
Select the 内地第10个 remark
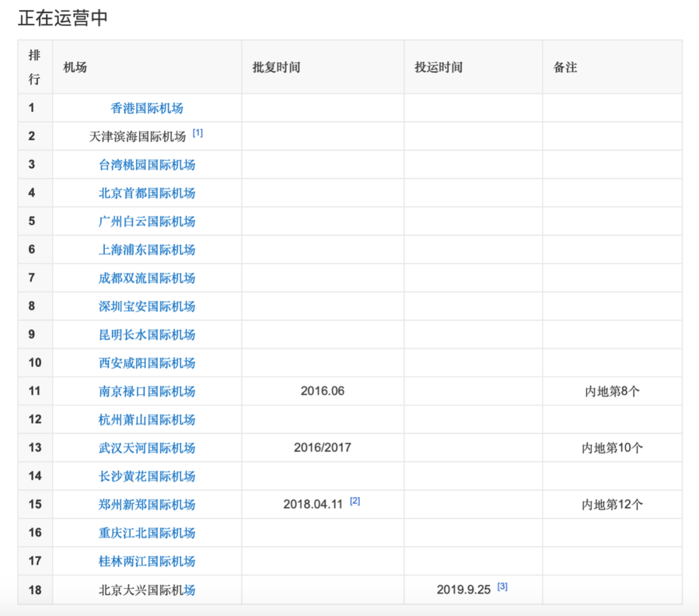tap(612, 448)
